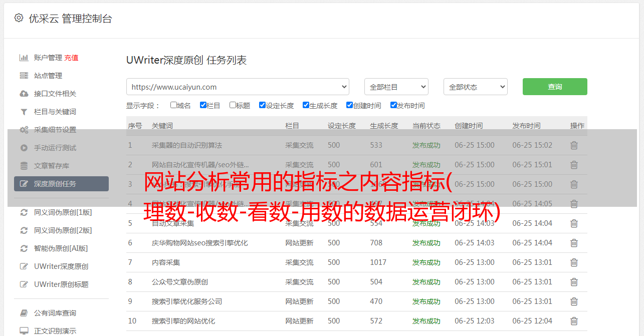644x336 pixels.
Task: Click 发布成功 status in row 内容采集
Action: point(426,262)
